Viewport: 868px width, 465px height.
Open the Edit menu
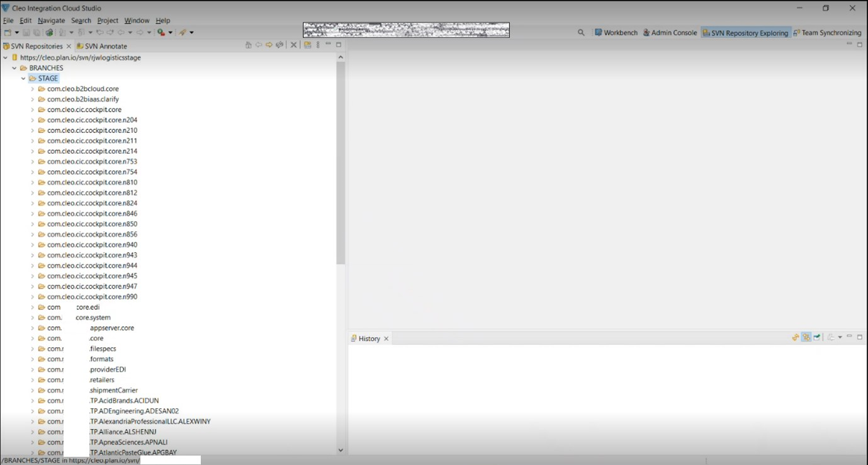25,20
